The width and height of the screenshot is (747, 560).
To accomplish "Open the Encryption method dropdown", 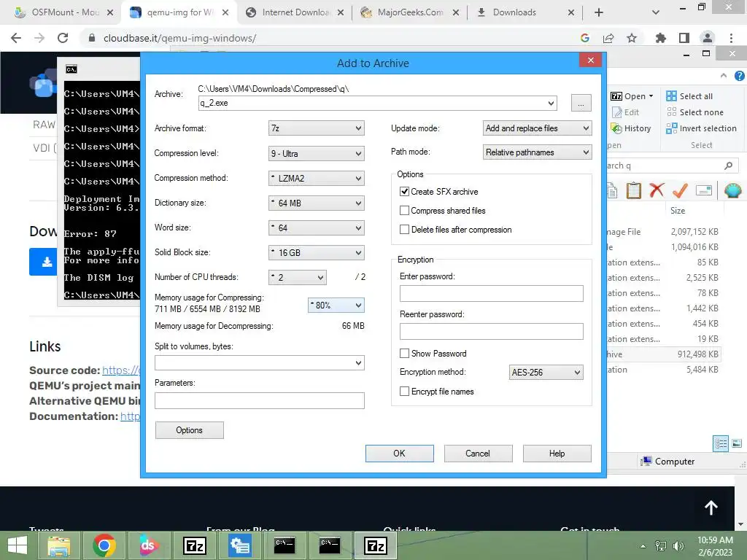I will pos(546,373).
